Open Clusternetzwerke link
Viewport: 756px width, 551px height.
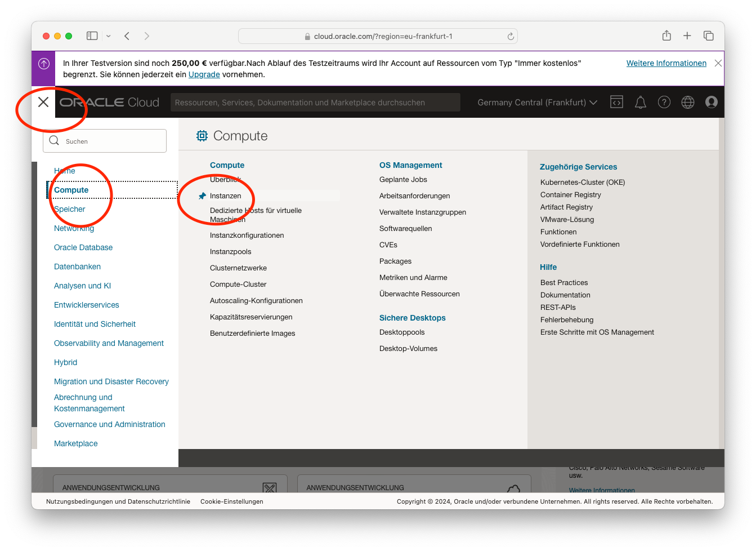click(239, 268)
